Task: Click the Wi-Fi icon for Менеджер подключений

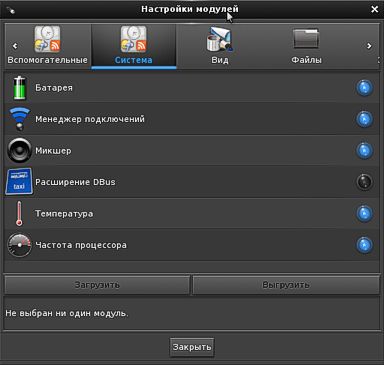Action: pyautogui.click(x=19, y=119)
